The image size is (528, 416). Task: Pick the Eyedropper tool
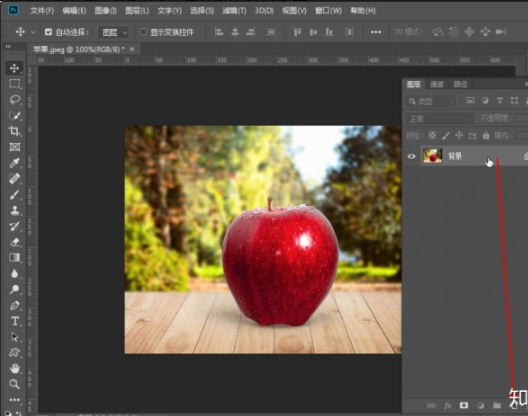[x=14, y=163]
